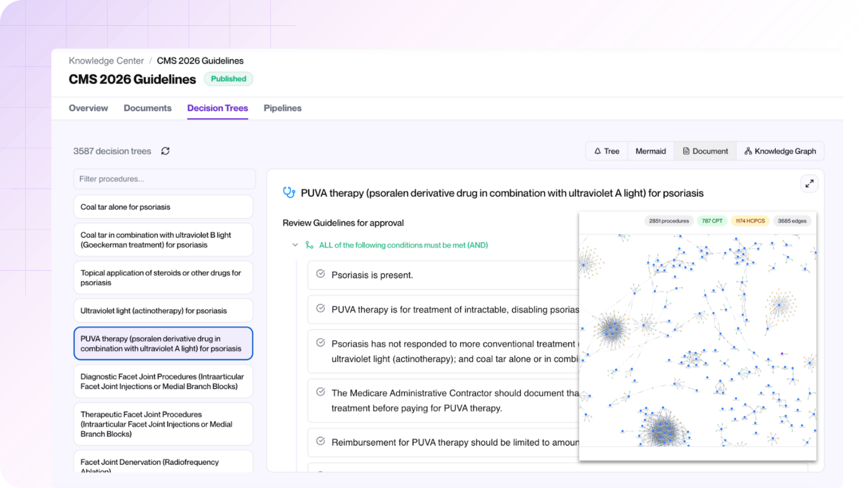Toggle check circle for 'Psoriasis is present'
The height and width of the screenshot is (488, 868).
[321, 274]
